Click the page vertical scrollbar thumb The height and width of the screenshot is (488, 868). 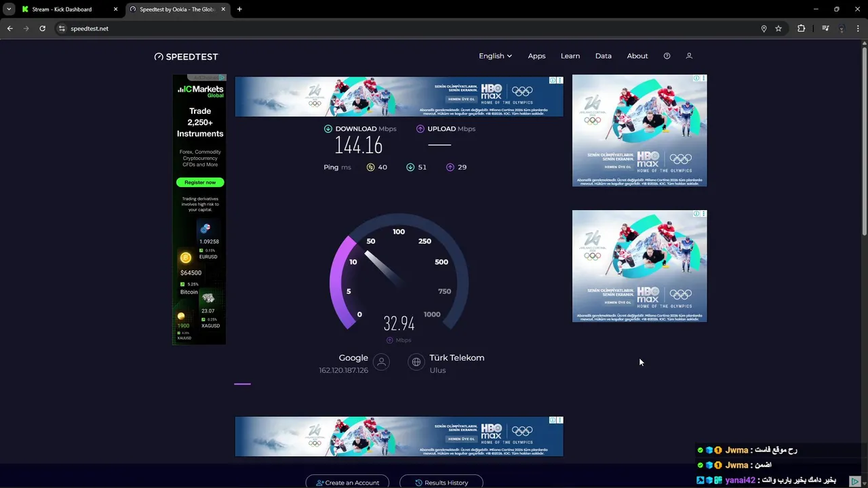(864, 142)
